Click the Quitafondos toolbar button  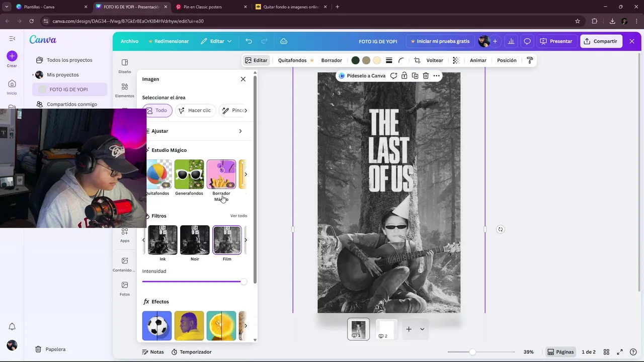pos(296,60)
